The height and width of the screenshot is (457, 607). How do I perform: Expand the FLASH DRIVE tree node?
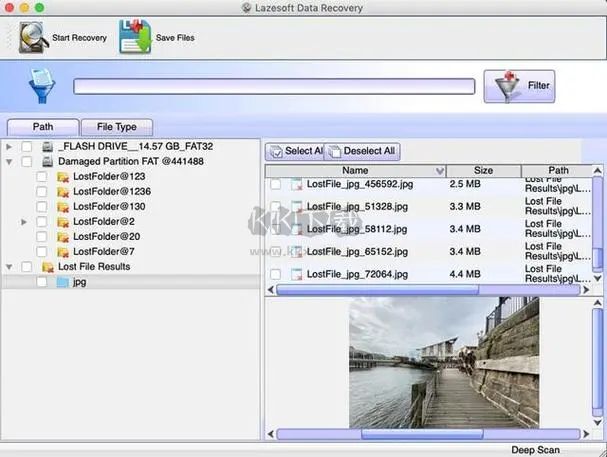tap(9, 147)
